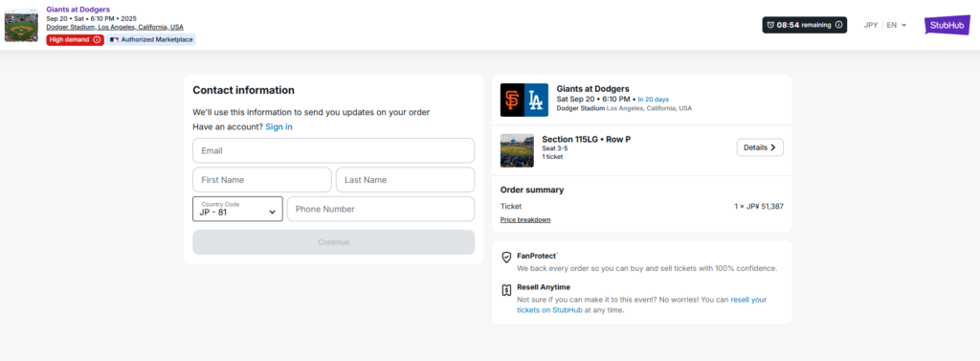This screenshot has width=980, height=361.
Task: Click the 'Section 115LG • Row P' text
Action: (587, 139)
